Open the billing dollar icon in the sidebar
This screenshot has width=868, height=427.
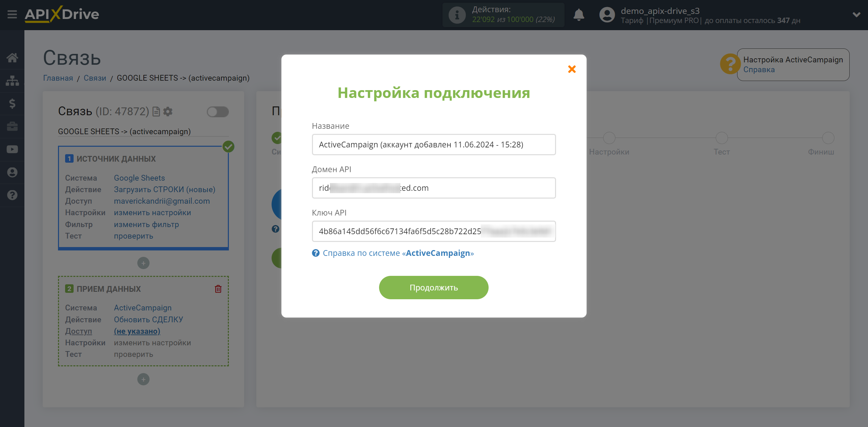coord(12,103)
